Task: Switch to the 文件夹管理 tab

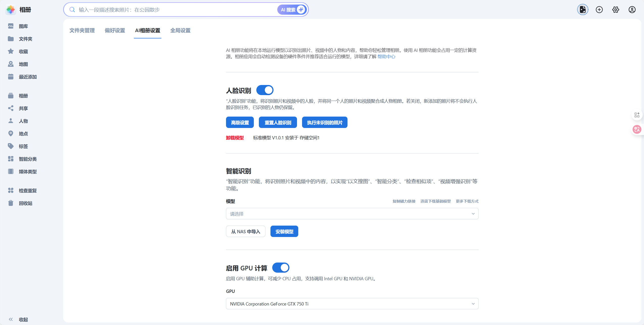Action: (82, 30)
